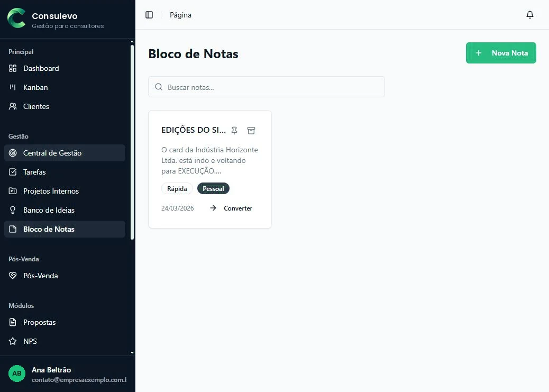Image resolution: width=549 pixels, height=392 pixels.
Task: Click the Ana Beltrão user name
Action: (x=51, y=370)
